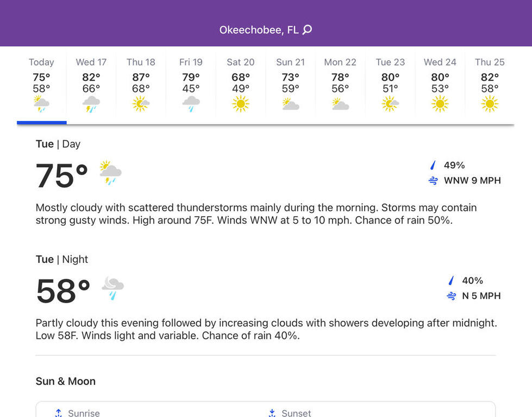
Task: Open Mon 22 forecast tab
Action: click(340, 84)
